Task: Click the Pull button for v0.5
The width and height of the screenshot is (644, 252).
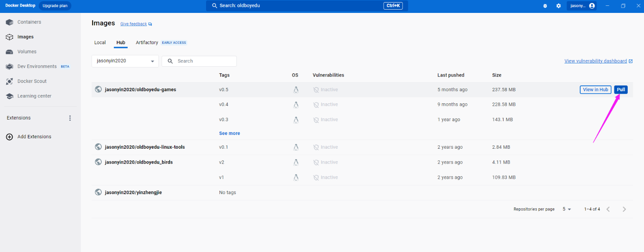Action: 621,90
